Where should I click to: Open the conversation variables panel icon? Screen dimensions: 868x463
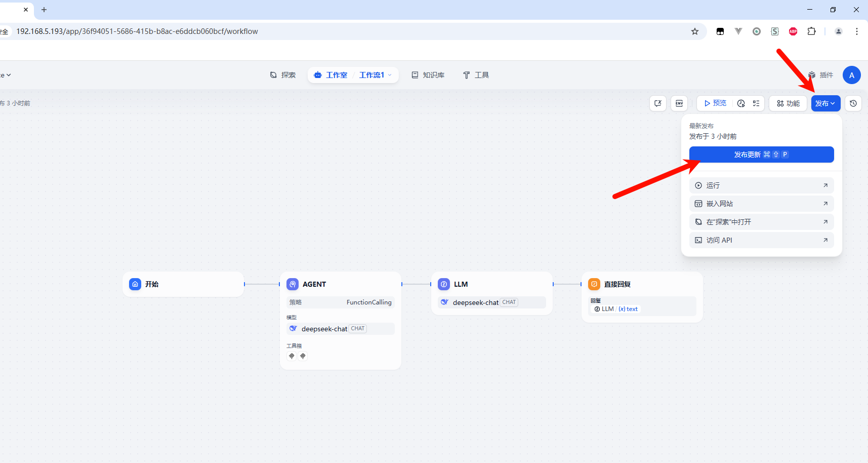658,103
